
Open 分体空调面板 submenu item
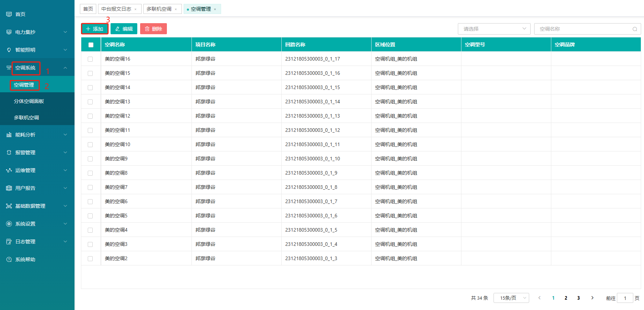[29, 101]
